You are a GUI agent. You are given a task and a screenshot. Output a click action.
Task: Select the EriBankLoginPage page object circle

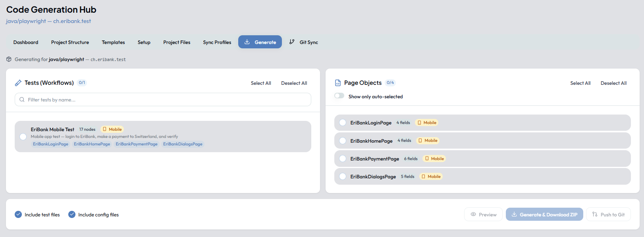(343, 123)
